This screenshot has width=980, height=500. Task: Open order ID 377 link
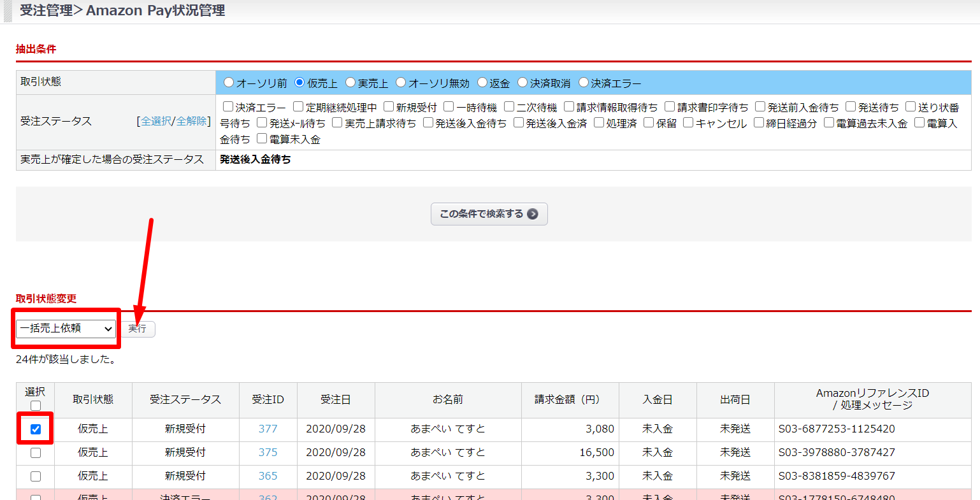(x=268, y=429)
